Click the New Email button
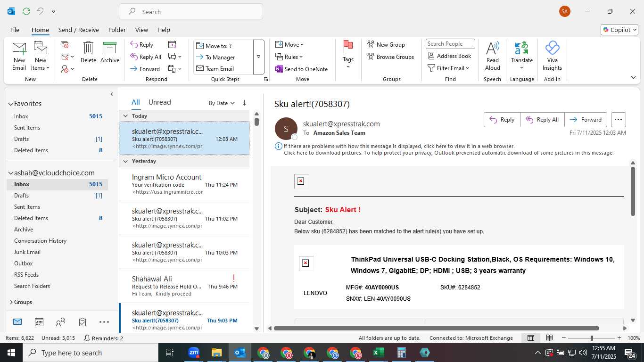The width and height of the screenshot is (644, 362). click(19, 56)
